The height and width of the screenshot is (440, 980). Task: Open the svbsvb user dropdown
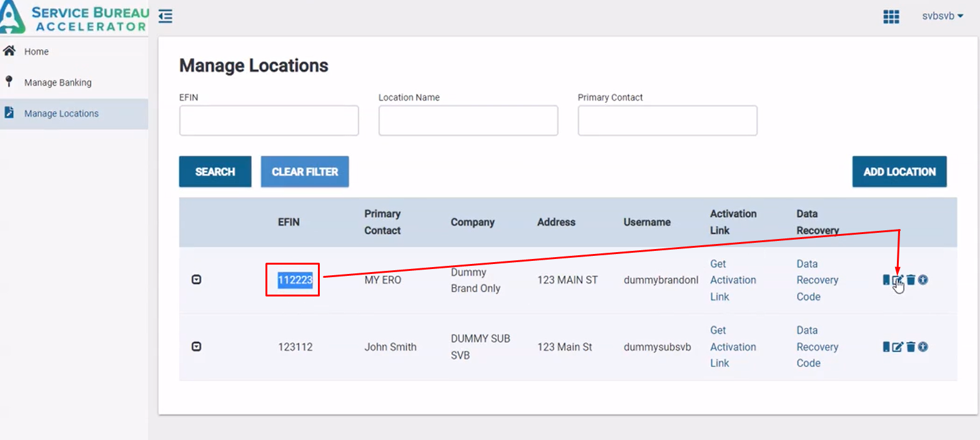tap(942, 16)
